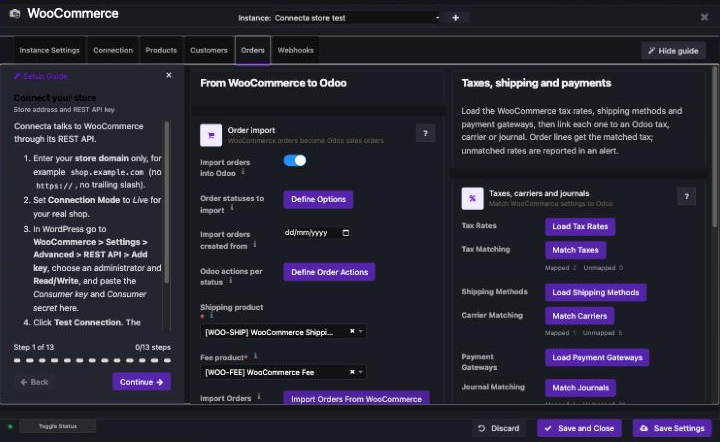Clear the Fee product selection
Viewport: 720px width, 442px height.
pos(352,372)
